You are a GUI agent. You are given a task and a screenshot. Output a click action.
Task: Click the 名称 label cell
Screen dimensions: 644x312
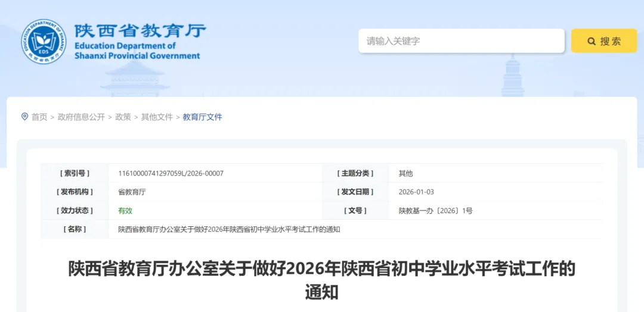click(x=75, y=230)
